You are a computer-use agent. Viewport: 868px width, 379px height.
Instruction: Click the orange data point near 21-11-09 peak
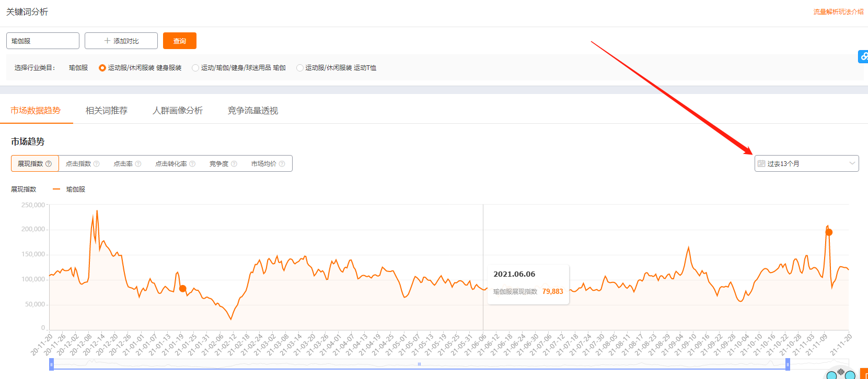829,232
